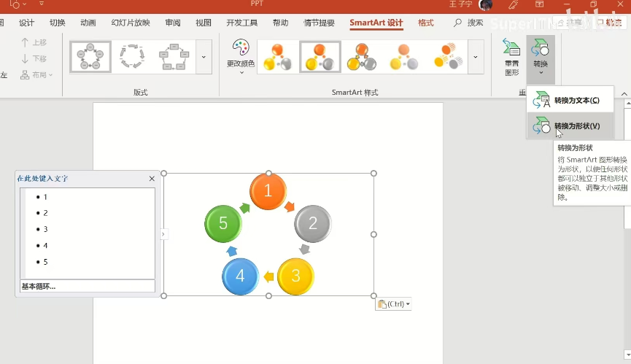631x364 pixels.
Task: Apply the third SmartArt style thumbnail
Action: pos(362,57)
